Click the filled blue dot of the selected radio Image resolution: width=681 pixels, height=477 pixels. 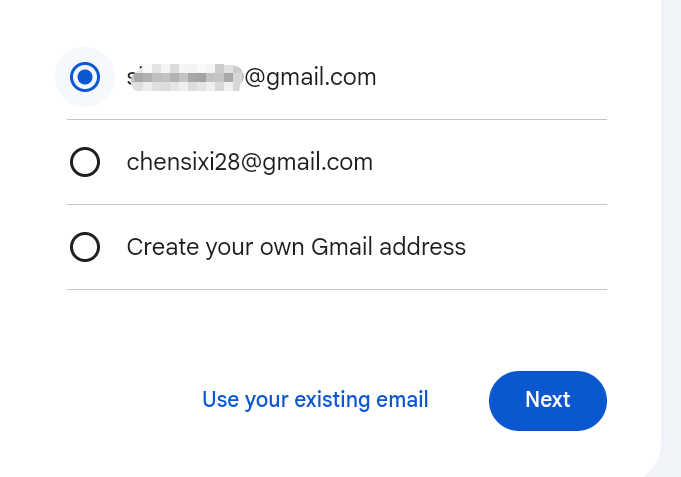(85, 77)
